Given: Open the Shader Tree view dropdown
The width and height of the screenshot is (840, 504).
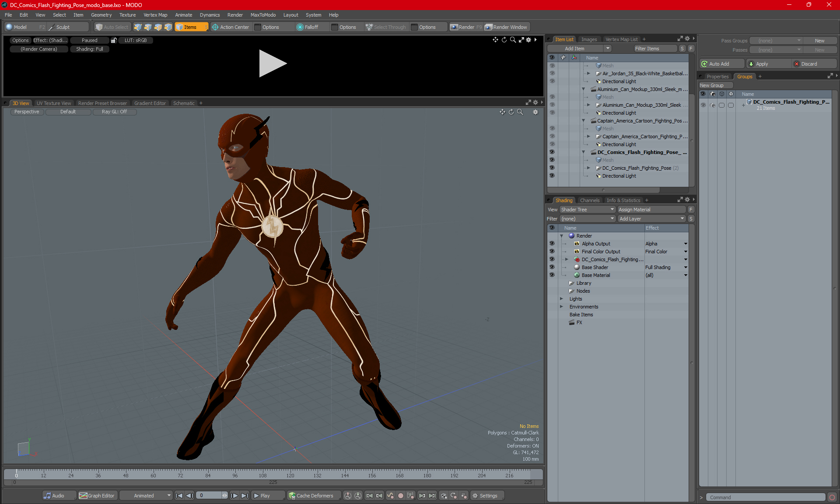Looking at the screenshot, I should click(x=588, y=210).
